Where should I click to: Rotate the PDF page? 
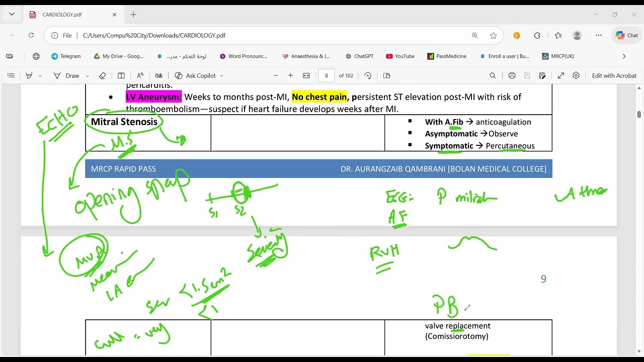tap(368, 75)
